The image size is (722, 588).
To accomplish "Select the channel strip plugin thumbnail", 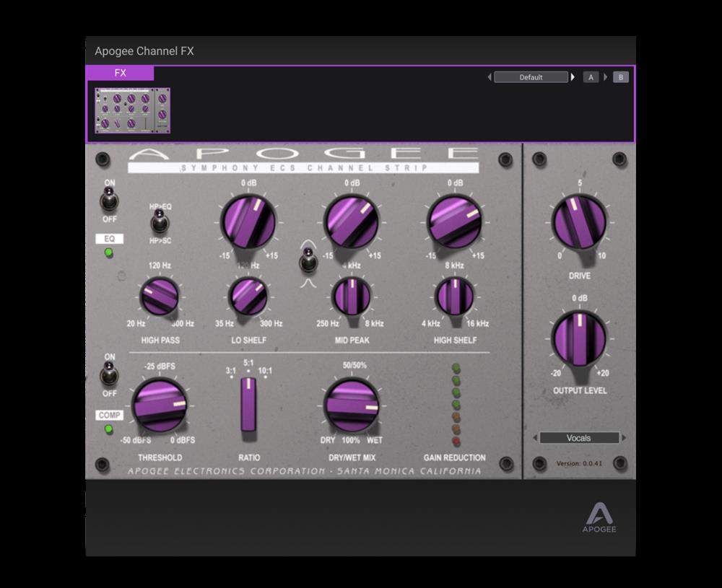I will pos(133,110).
